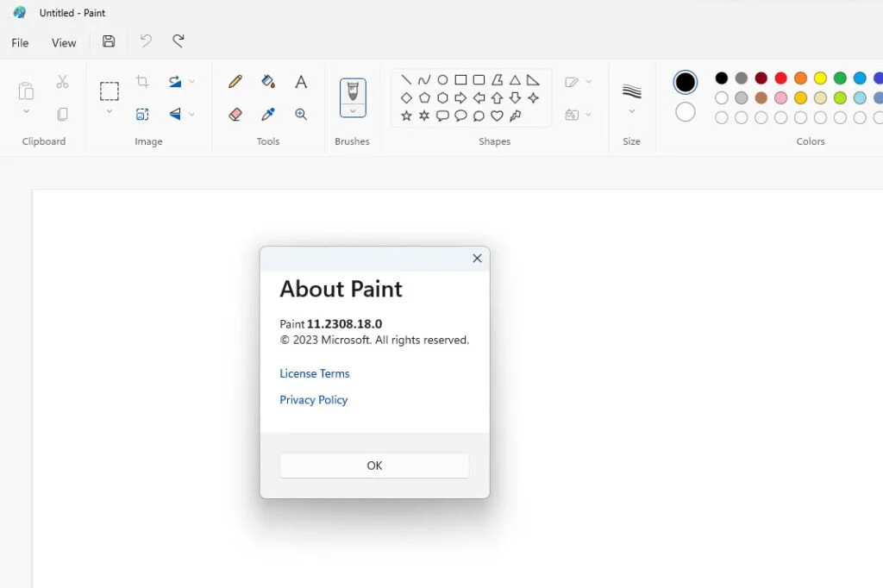Select the Up arrow shape
Image resolution: width=883 pixels, height=588 pixels.
pos(497,98)
